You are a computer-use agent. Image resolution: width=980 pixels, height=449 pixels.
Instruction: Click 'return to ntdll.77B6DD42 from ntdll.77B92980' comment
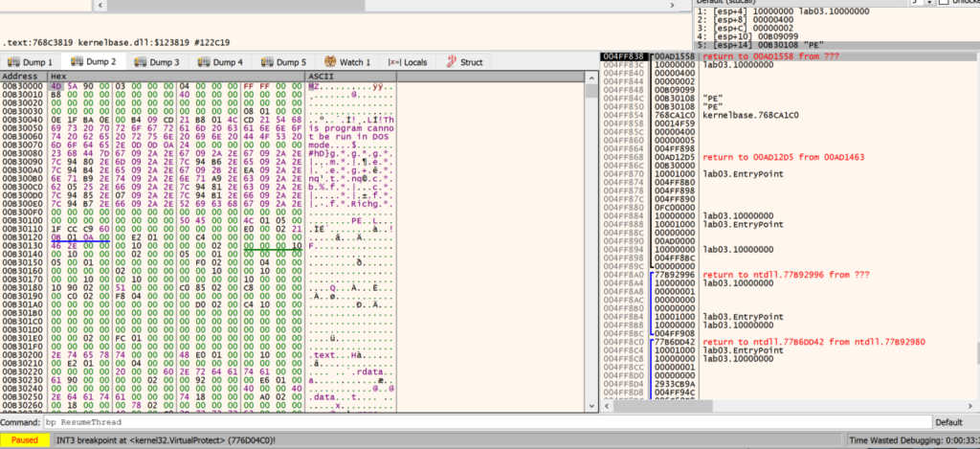coord(813,342)
